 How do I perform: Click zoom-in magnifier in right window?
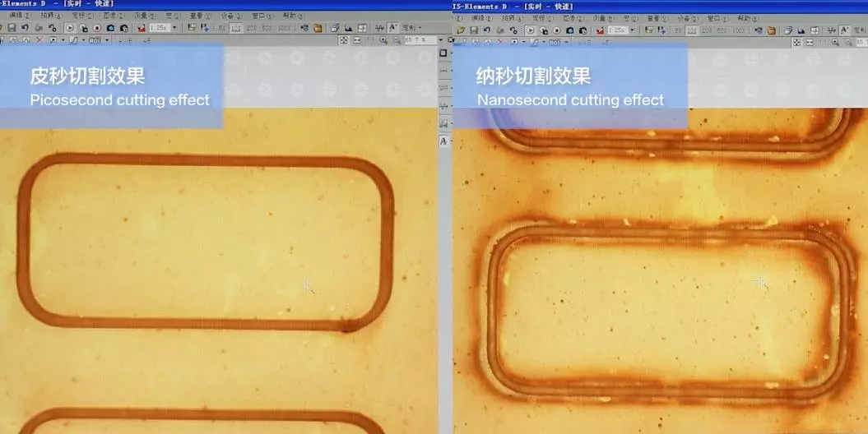tap(835, 42)
